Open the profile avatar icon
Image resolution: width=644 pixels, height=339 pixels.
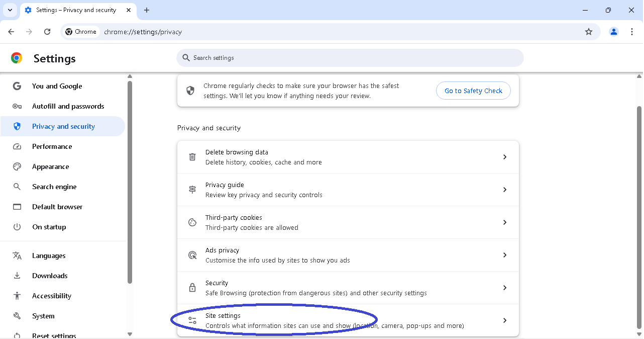[614, 32]
